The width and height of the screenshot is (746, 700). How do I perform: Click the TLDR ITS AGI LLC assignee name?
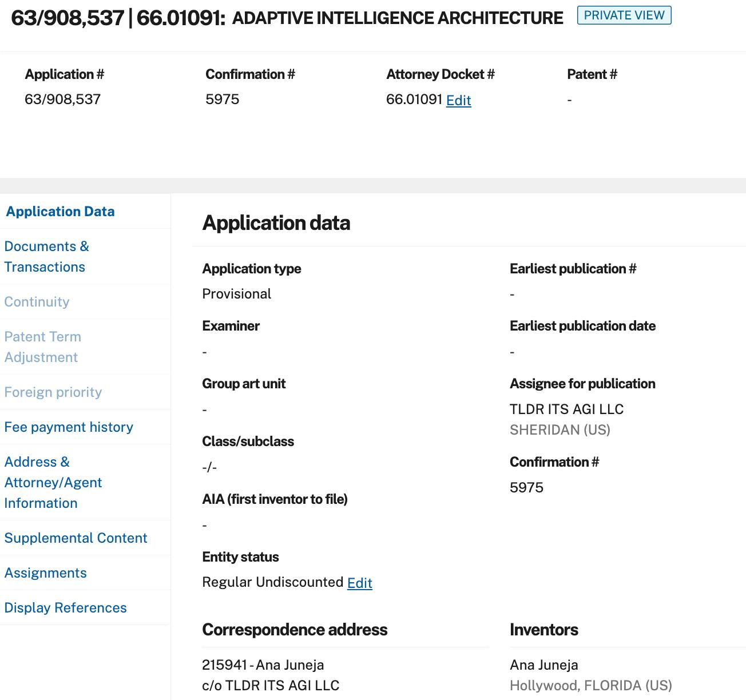566,409
